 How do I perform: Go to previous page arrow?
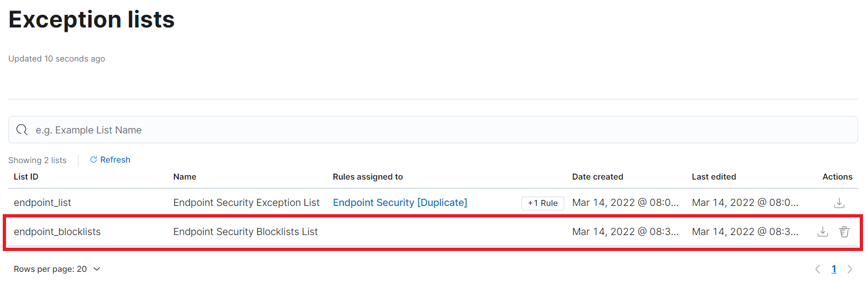click(818, 269)
